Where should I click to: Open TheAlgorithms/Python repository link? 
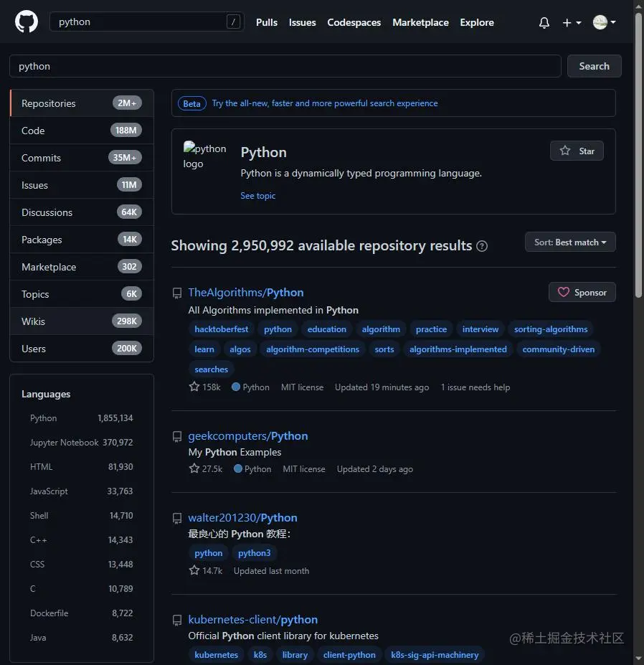[x=246, y=293]
